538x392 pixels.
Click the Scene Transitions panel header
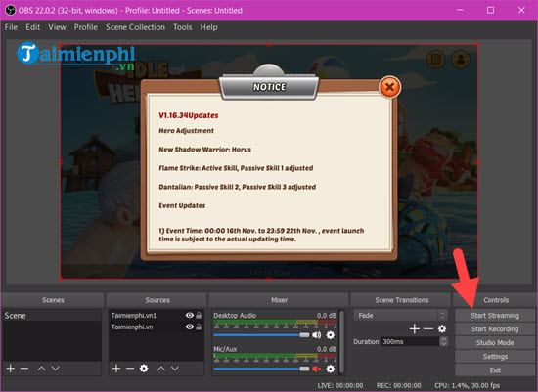click(401, 300)
